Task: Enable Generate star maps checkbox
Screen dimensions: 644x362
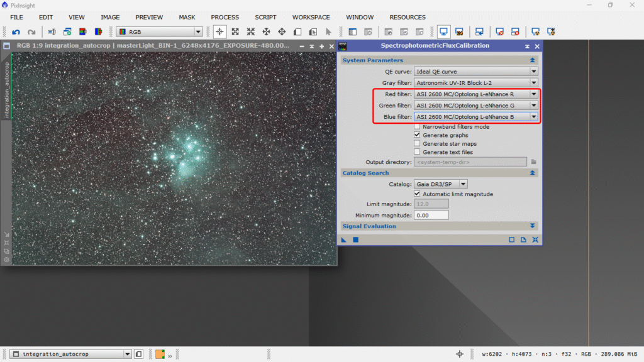Action: [417, 144]
